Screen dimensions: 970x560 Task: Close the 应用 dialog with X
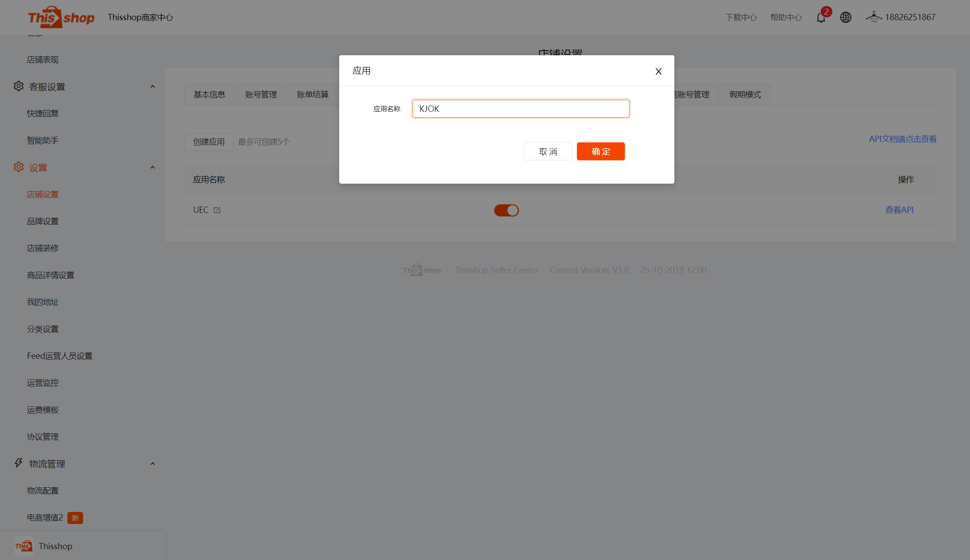coord(659,71)
